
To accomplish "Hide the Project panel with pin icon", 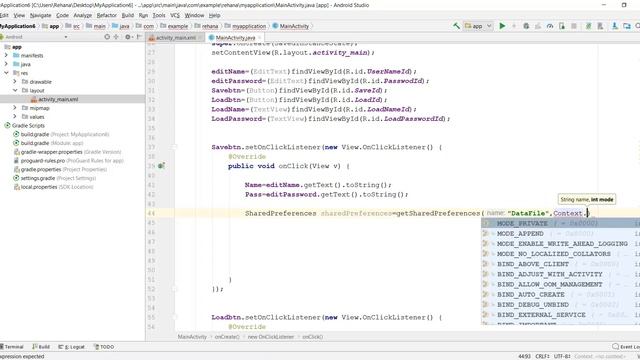I will [x=139, y=37].
